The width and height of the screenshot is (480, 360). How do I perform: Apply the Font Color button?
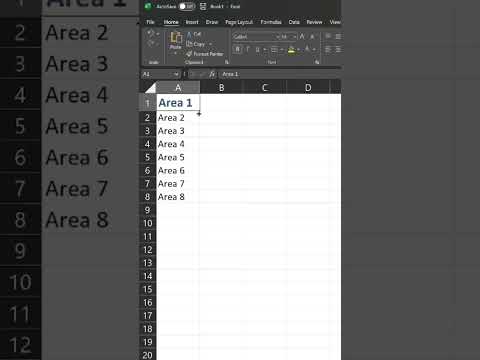[307, 50]
